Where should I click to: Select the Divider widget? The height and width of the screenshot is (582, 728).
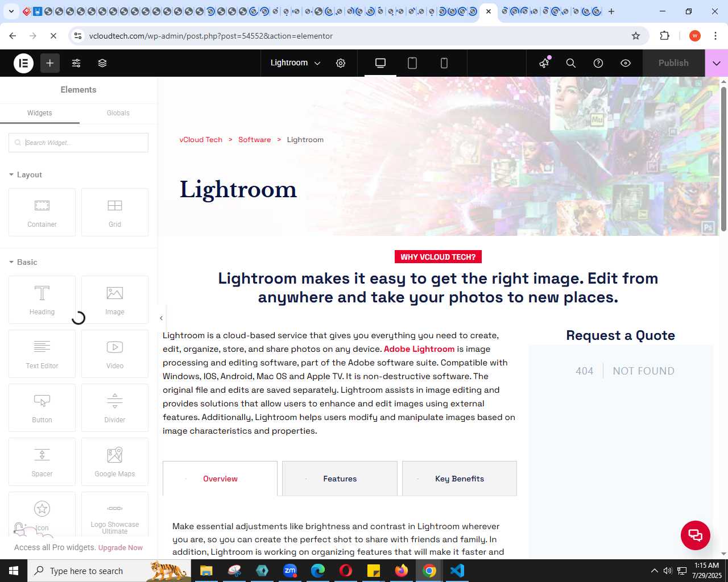(x=115, y=408)
